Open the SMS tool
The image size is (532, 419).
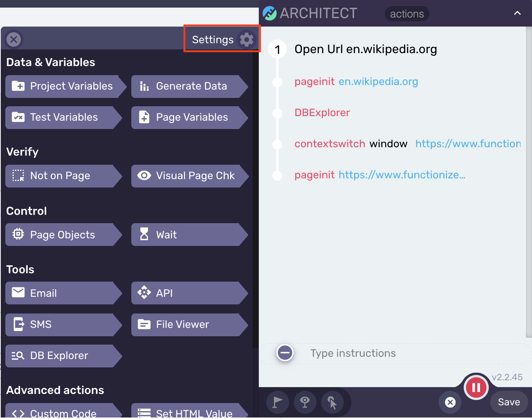pos(63,324)
